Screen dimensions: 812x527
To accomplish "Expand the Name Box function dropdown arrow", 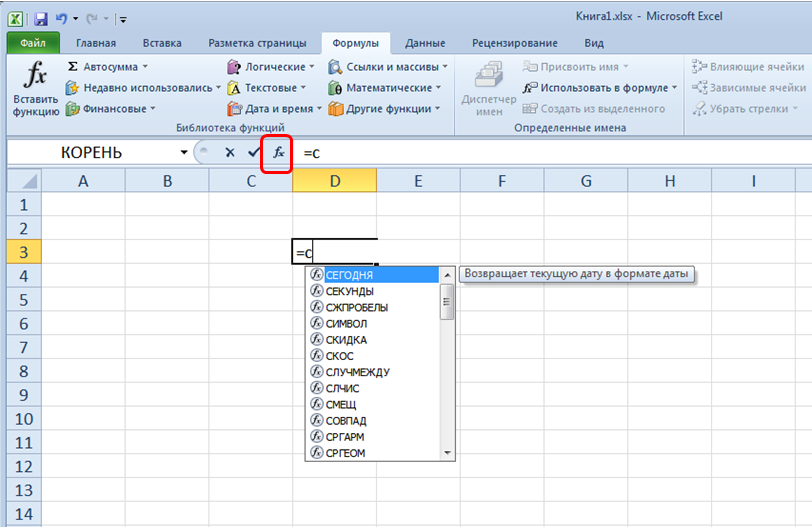I will point(184,153).
